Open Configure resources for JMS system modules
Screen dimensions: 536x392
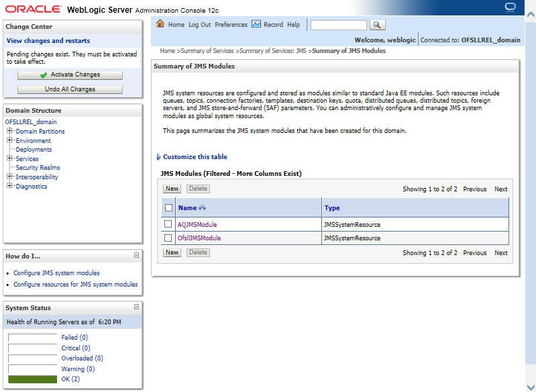tap(76, 284)
